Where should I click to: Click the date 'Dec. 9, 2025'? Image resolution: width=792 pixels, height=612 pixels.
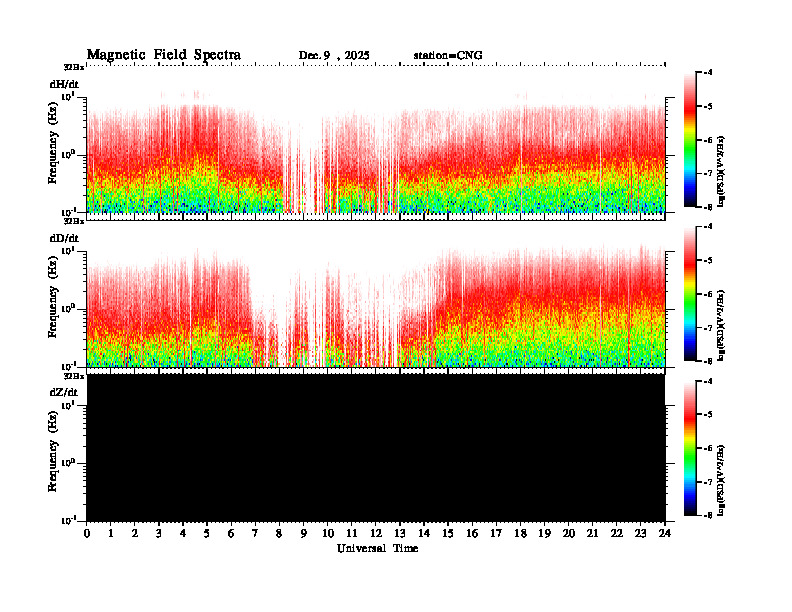coord(334,56)
